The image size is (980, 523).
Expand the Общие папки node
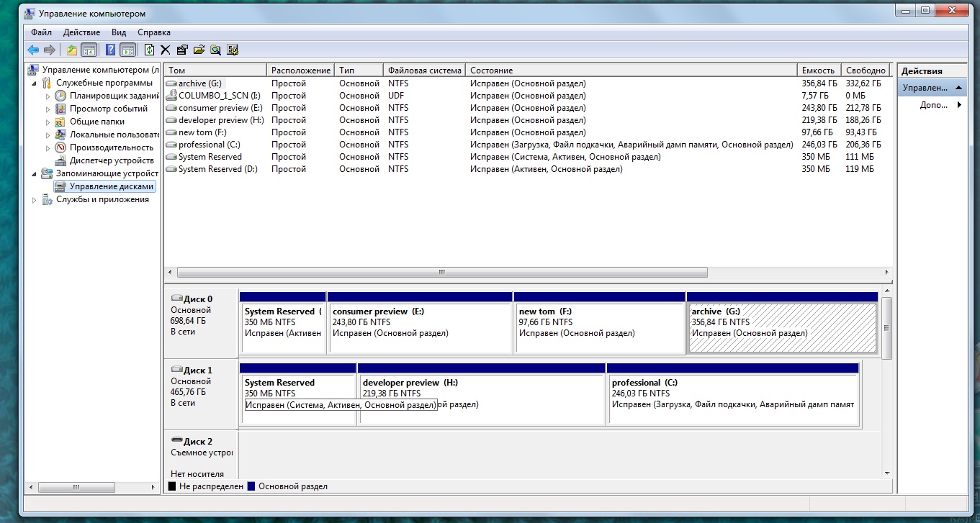48,122
